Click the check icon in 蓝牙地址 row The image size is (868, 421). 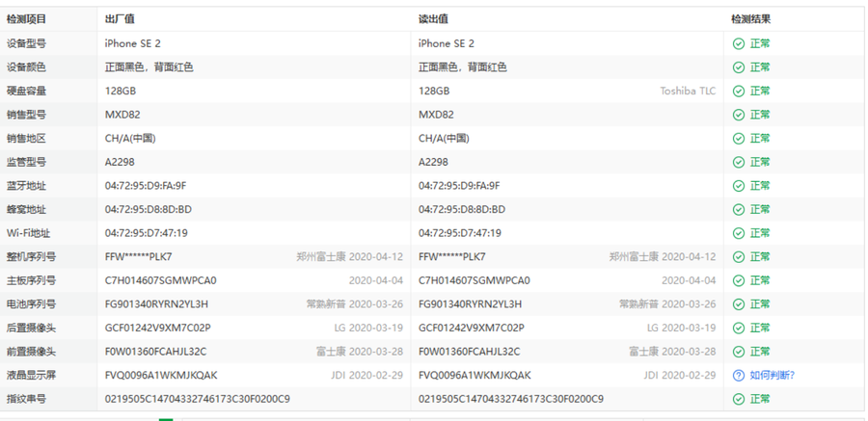(738, 185)
